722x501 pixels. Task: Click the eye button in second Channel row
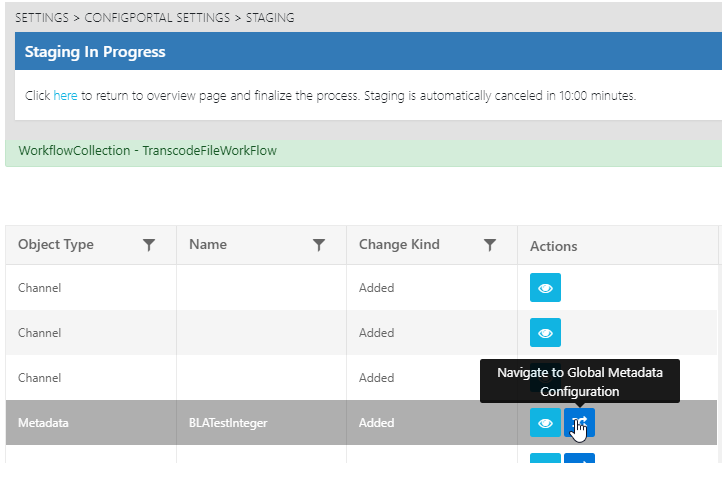point(545,333)
